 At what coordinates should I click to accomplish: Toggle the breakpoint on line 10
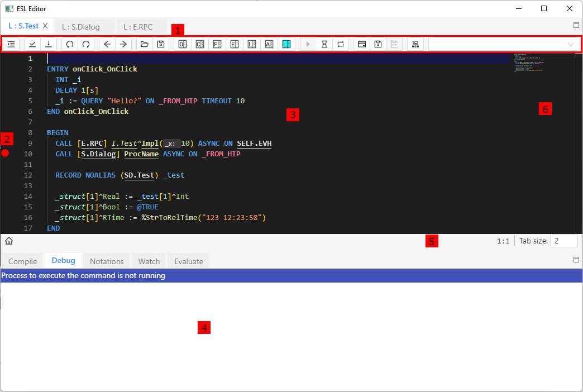5,154
